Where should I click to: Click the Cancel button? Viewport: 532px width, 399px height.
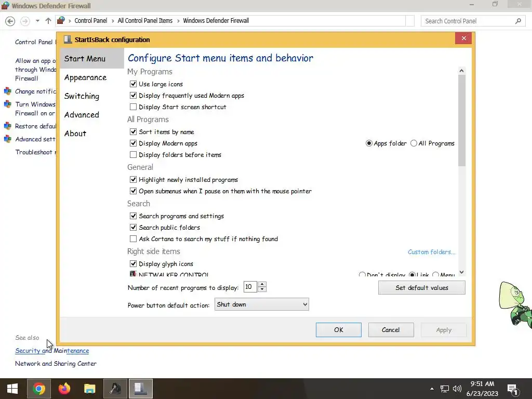click(391, 330)
